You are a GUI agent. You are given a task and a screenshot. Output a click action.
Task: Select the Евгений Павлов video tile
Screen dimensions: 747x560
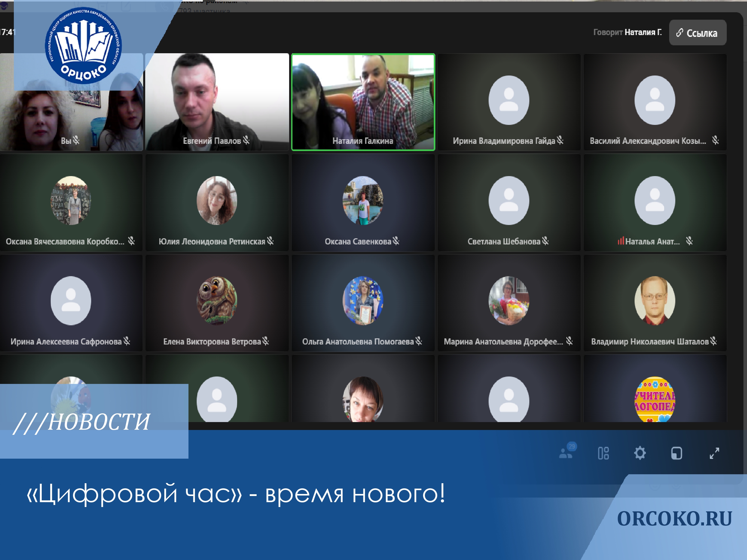coord(217,101)
